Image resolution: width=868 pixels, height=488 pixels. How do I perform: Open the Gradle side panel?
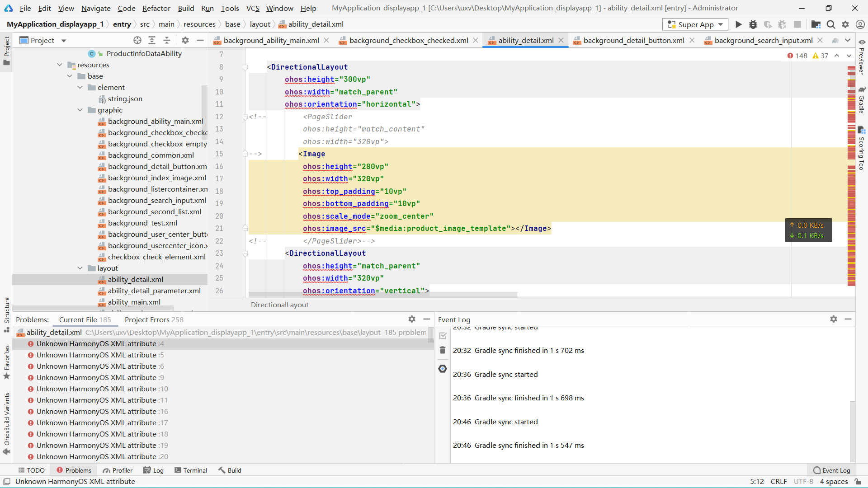click(862, 99)
